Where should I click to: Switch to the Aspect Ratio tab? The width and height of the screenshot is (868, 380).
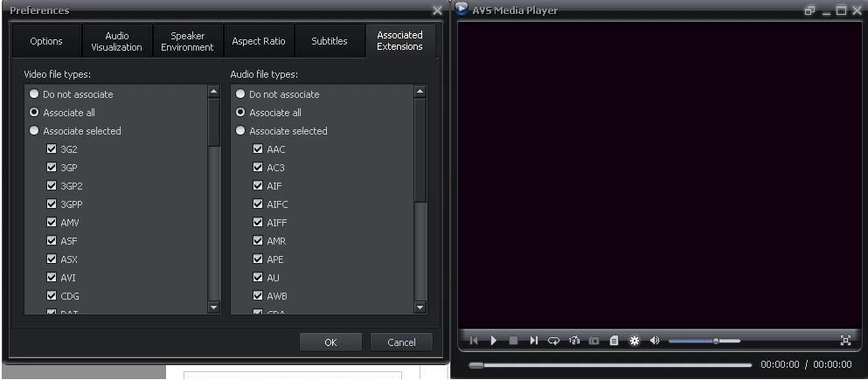point(259,41)
